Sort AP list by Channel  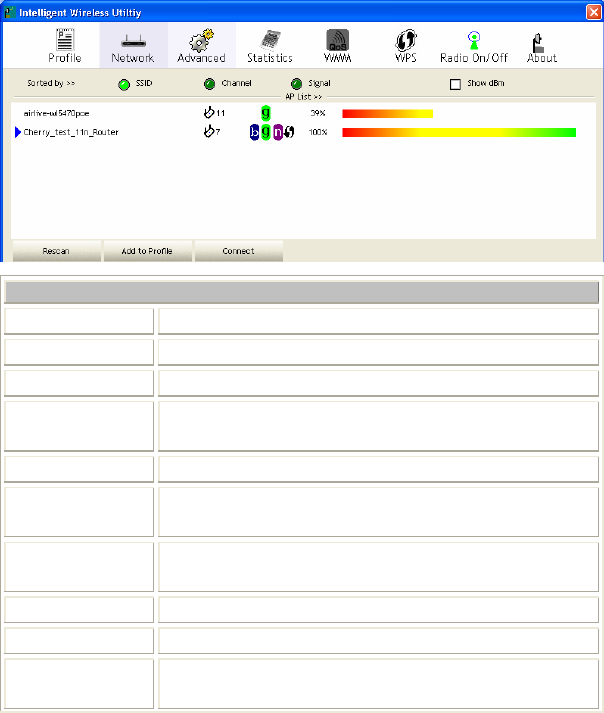click(x=209, y=84)
